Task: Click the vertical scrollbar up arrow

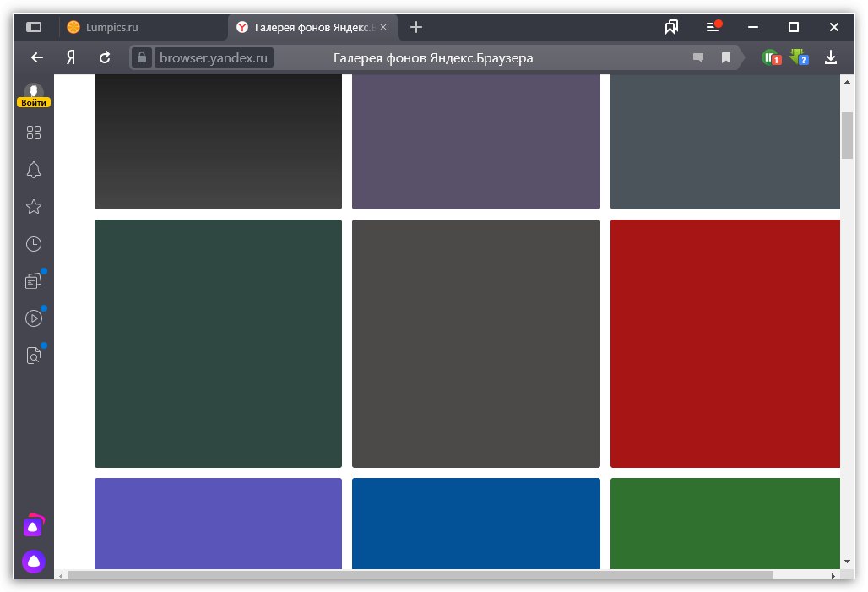Action: [x=847, y=82]
